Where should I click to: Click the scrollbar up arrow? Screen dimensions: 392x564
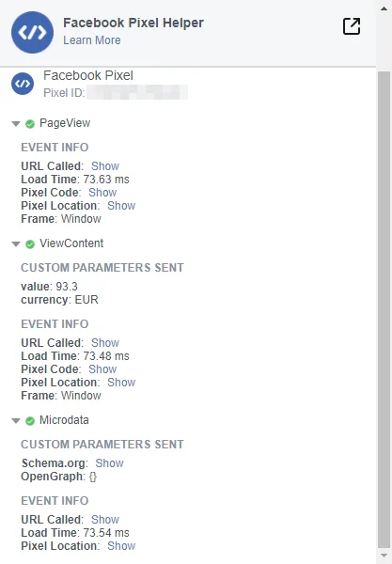tap(384, 8)
